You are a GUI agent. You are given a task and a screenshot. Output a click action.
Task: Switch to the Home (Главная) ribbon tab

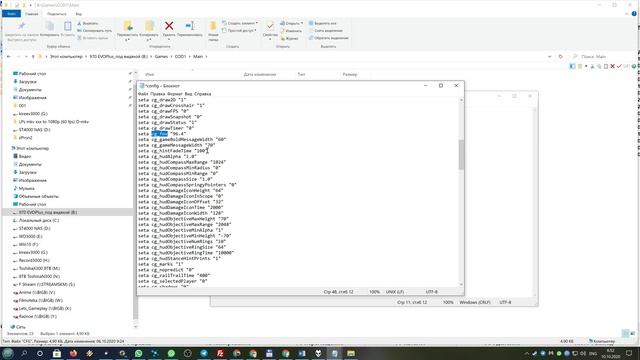(31, 14)
